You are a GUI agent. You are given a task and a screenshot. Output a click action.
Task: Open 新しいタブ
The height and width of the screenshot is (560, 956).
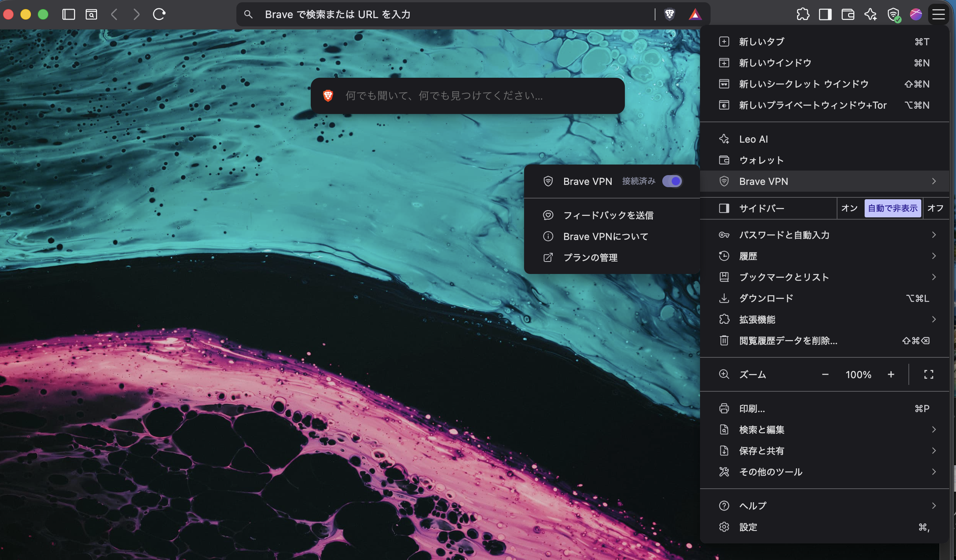coord(824,42)
